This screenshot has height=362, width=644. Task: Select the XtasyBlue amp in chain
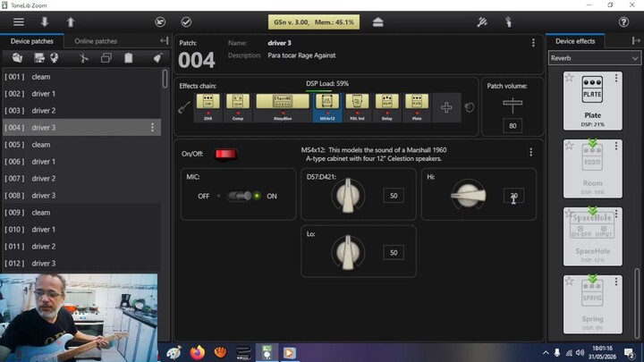pos(283,107)
